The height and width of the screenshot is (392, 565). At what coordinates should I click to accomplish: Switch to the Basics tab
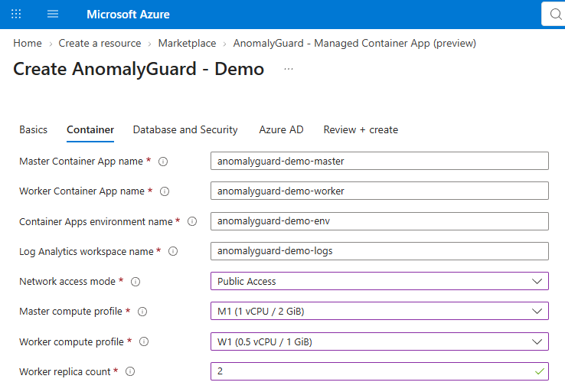click(x=33, y=129)
